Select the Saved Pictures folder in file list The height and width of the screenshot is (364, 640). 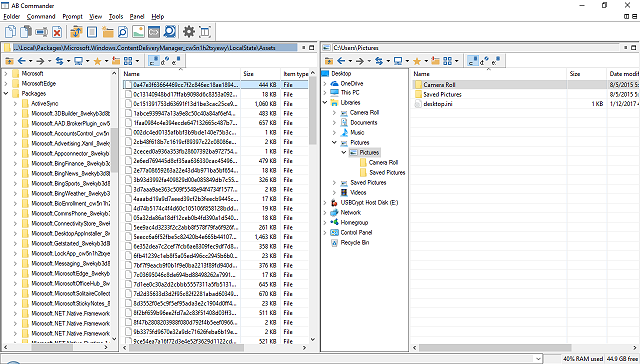442,94
